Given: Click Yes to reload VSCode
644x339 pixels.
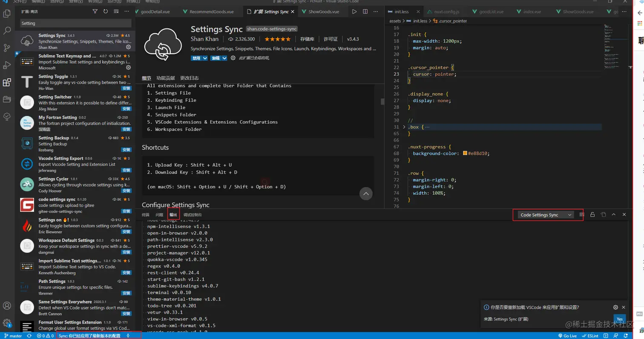Looking at the screenshot, I should point(619,319).
